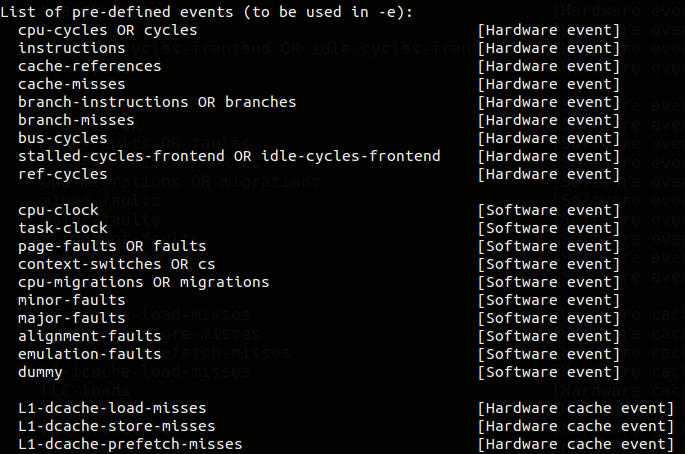Click the cpu-cycles OR cycles event name
Viewport: 685px width, 454px height.
click(107, 30)
